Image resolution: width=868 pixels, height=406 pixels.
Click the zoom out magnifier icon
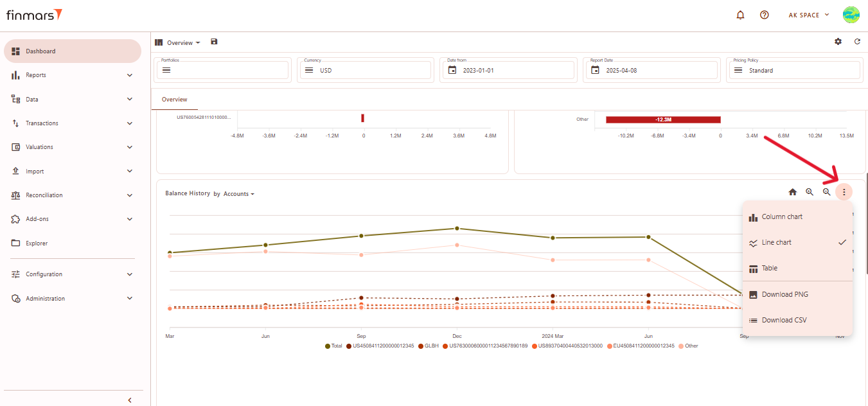pyautogui.click(x=827, y=192)
